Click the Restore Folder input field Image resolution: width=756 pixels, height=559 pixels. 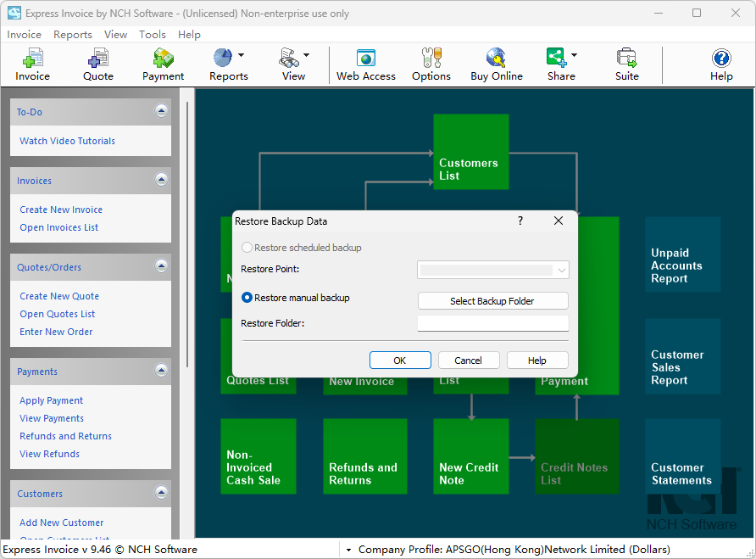(492, 323)
